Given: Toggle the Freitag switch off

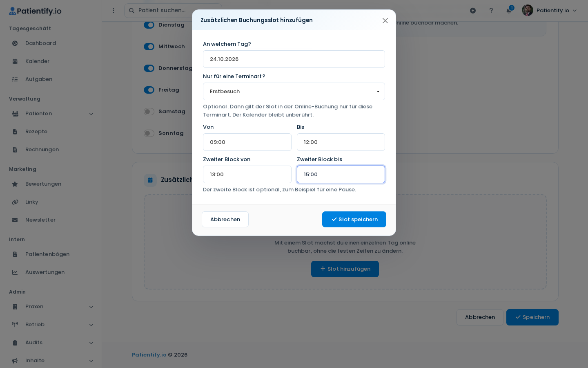Looking at the screenshot, I should pos(149,90).
